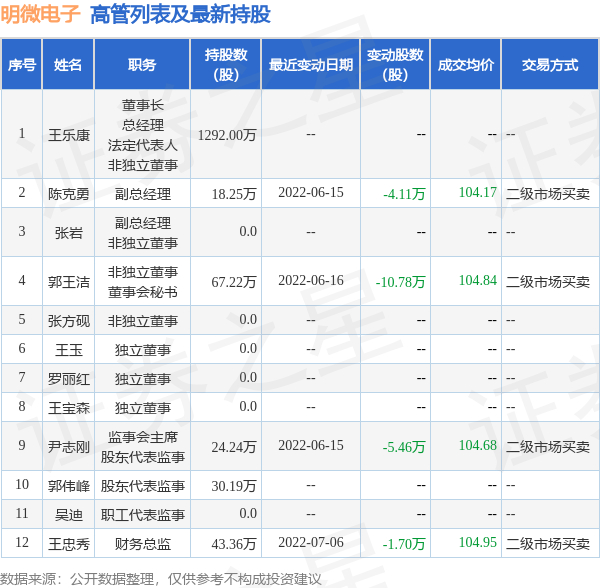Screen dimensions: 600x588
Task: Select the 成交均价 column header
Action: (x=466, y=64)
